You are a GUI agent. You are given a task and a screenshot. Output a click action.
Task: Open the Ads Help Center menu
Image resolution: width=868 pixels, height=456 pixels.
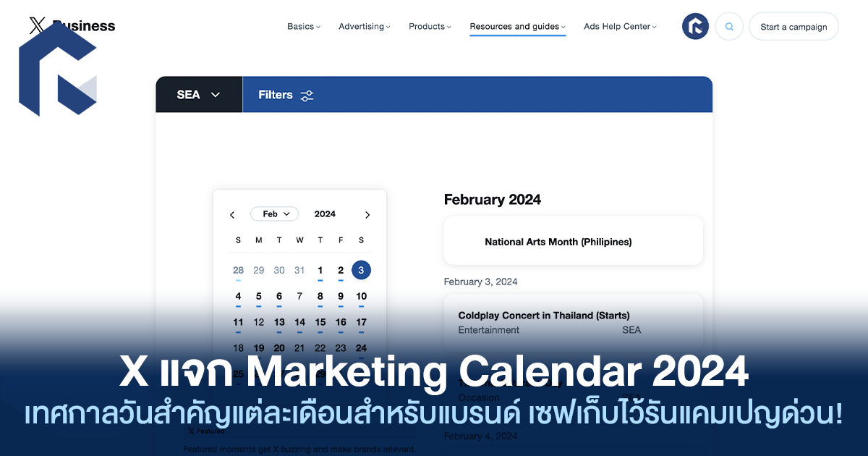click(x=620, y=27)
